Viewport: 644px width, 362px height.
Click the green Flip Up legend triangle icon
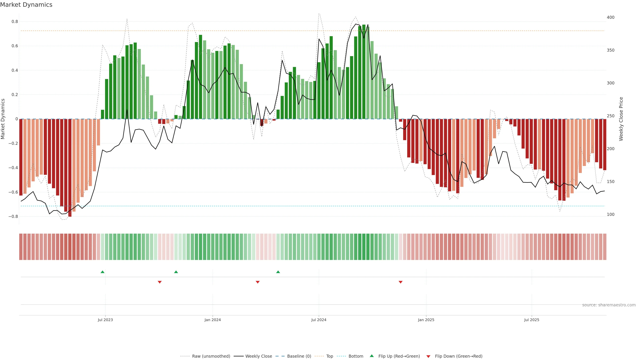pyautogui.click(x=372, y=356)
